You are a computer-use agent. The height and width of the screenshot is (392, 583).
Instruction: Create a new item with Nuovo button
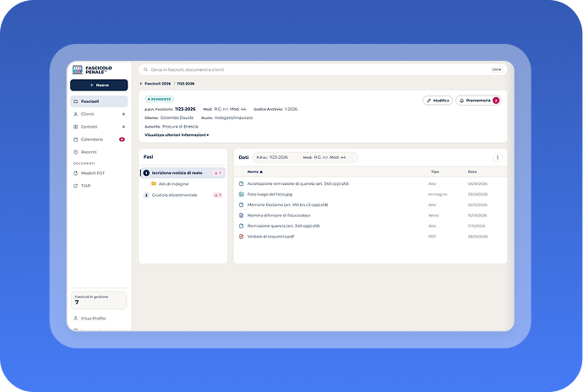click(x=99, y=85)
